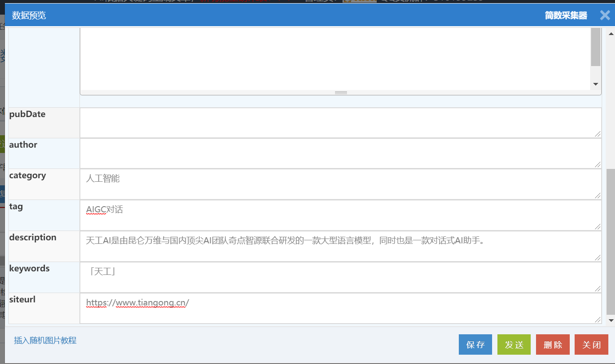Image resolution: width=615 pixels, height=364 pixels.
Task: Click the tag field resize grip
Action: click(598, 227)
